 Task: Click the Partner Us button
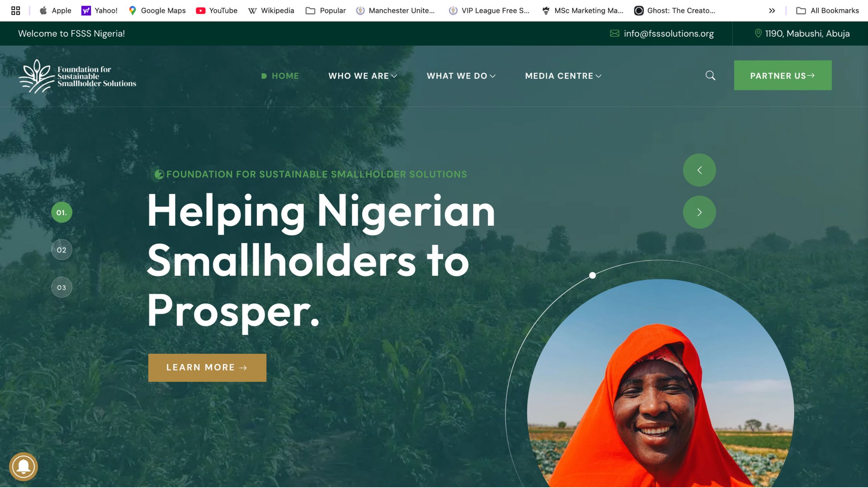point(783,76)
